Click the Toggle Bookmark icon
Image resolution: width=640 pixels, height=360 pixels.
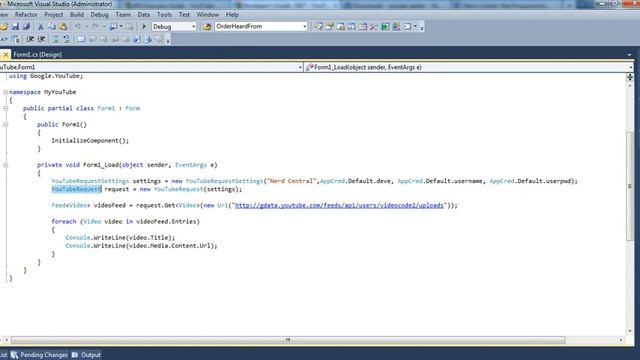[81, 39]
